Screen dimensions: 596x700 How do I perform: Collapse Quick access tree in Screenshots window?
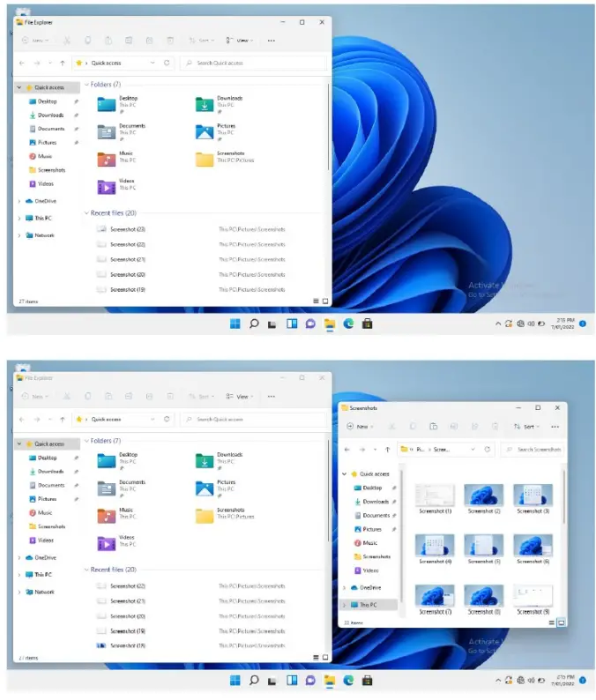344,474
